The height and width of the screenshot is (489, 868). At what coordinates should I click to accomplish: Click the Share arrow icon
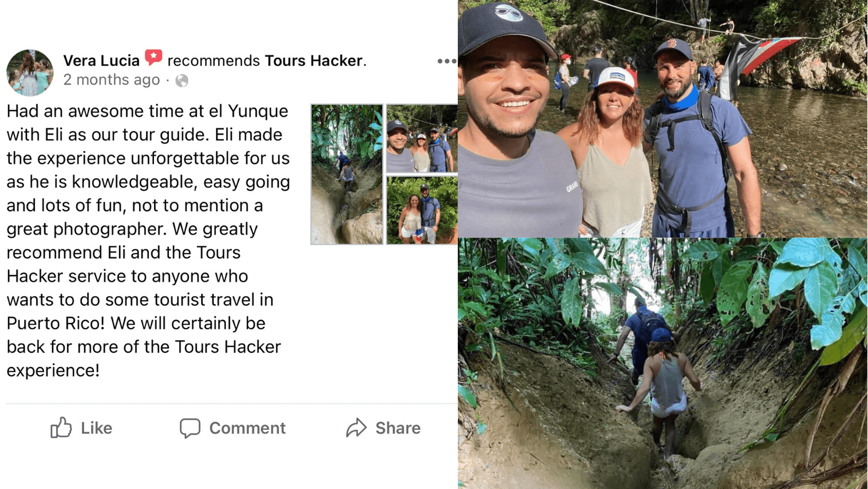pyautogui.click(x=356, y=428)
